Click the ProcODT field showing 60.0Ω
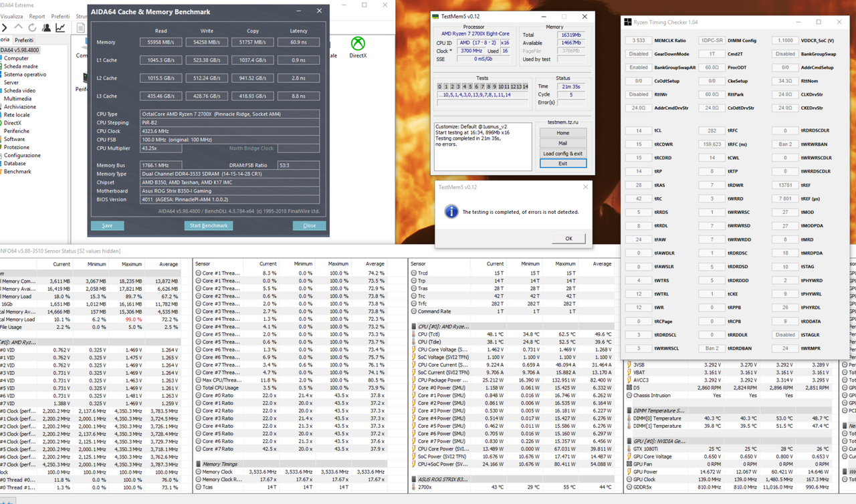The width and height of the screenshot is (856, 504). 712,68
